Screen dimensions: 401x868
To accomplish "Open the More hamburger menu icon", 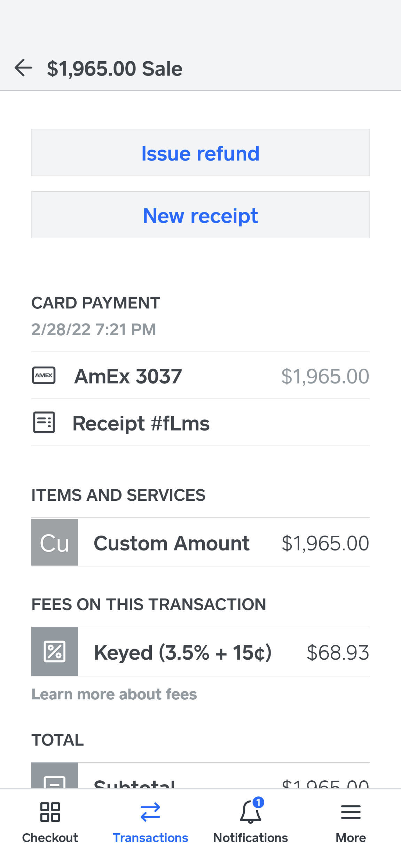I will tap(351, 812).
